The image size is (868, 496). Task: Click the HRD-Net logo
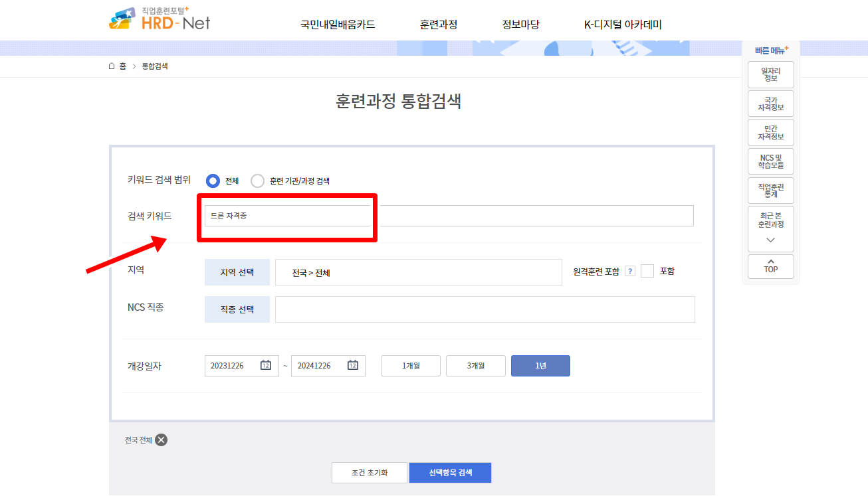tap(159, 20)
